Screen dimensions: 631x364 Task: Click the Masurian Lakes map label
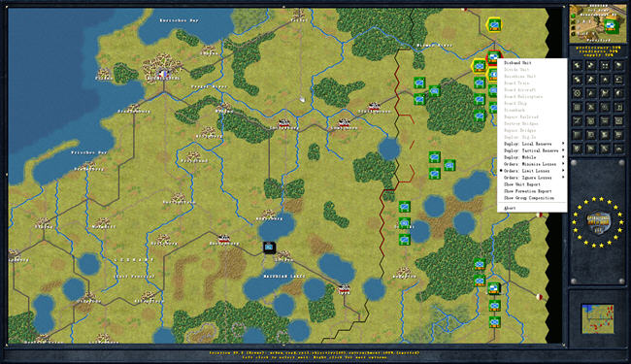click(x=284, y=277)
